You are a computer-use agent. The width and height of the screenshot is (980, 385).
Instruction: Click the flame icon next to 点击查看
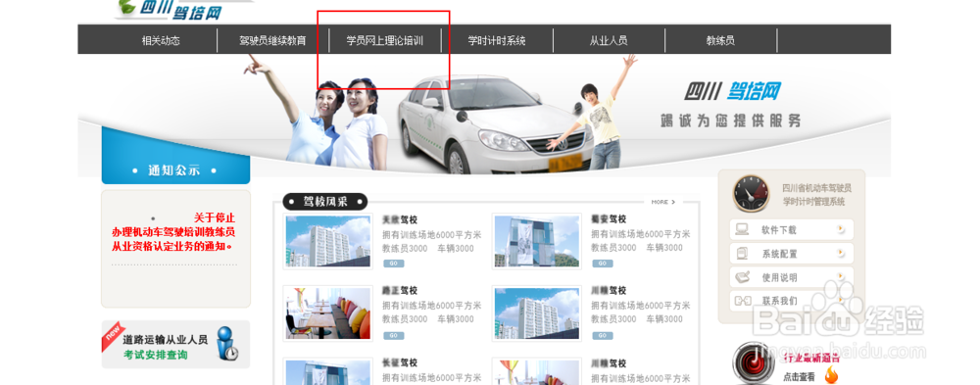[831, 375]
